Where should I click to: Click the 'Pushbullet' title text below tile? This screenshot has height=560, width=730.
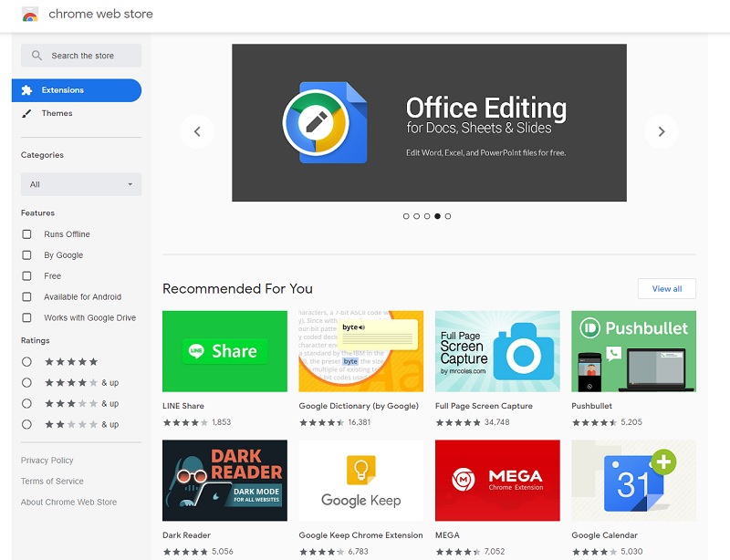pyautogui.click(x=591, y=406)
